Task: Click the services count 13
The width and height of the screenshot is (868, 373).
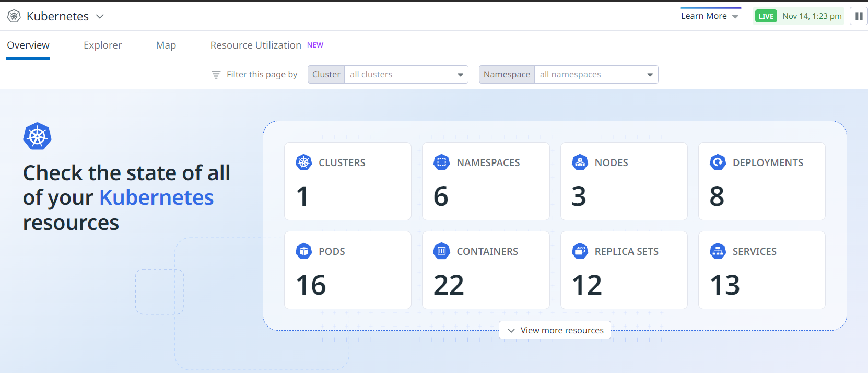Action: coord(725,285)
